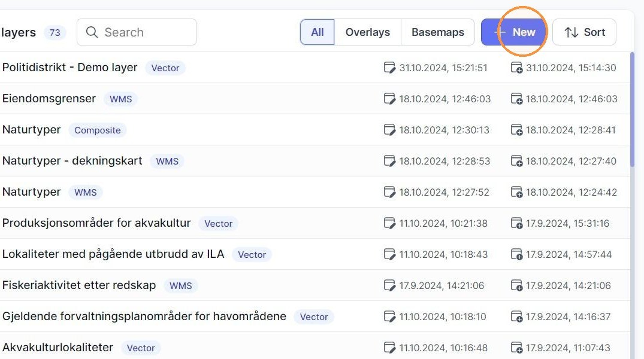Click created-date icon for Eiendomsgrenser row

coord(516,99)
